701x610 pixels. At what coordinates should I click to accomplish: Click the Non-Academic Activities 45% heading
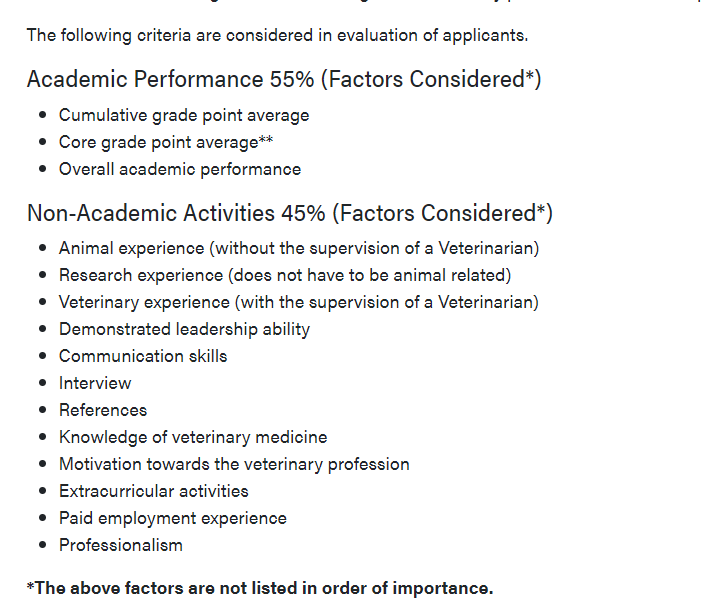(289, 213)
